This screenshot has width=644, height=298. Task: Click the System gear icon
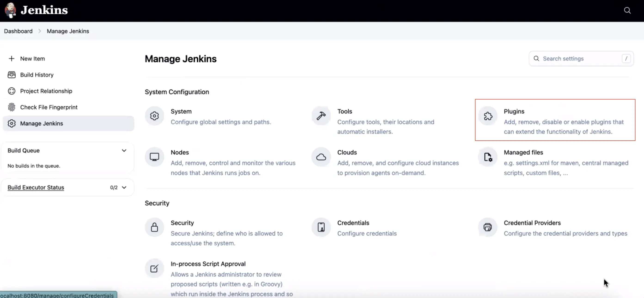(154, 116)
